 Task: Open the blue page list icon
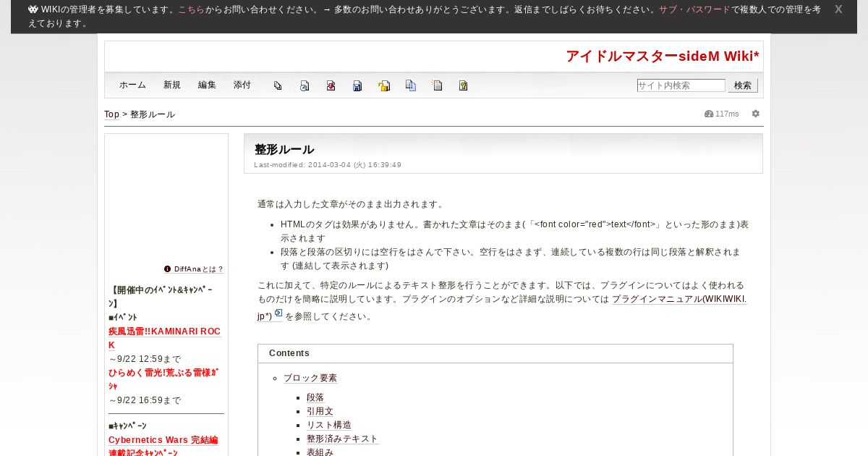tap(410, 85)
